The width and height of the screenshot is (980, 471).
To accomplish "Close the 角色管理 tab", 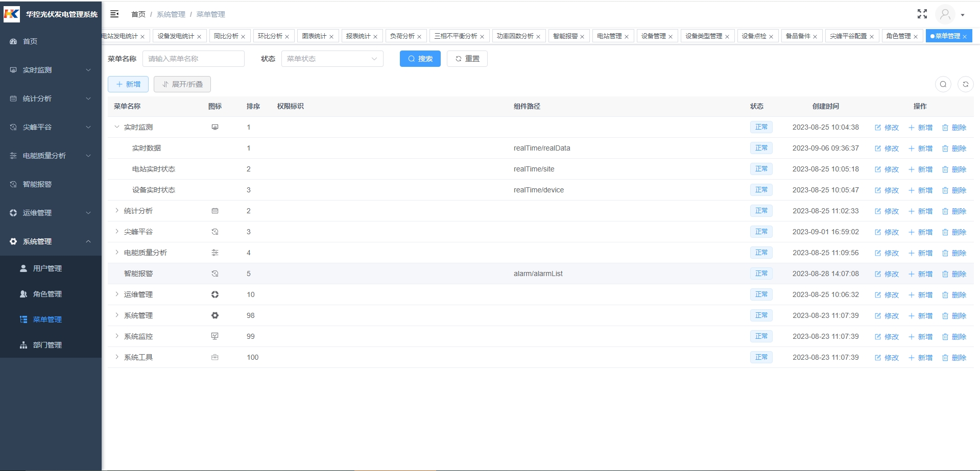I will 916,37.
